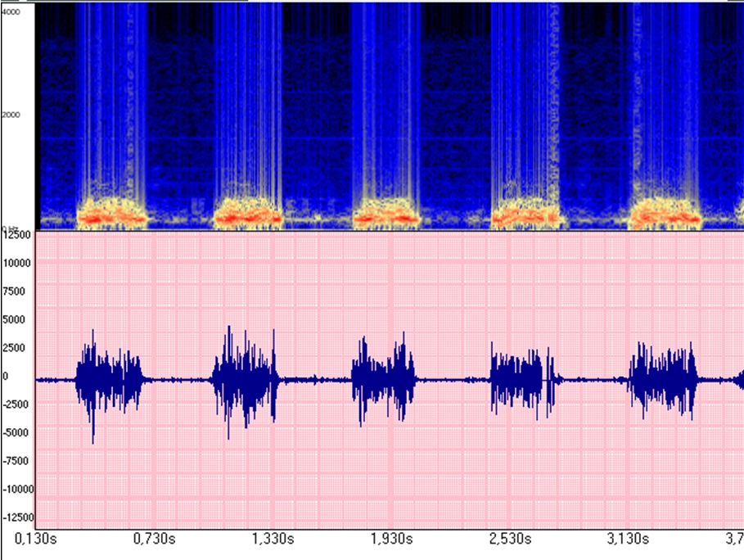The width and height of the screenshot is (744, 560).
Task: Click the 0,730s time marker
Action: pos(155,539)
